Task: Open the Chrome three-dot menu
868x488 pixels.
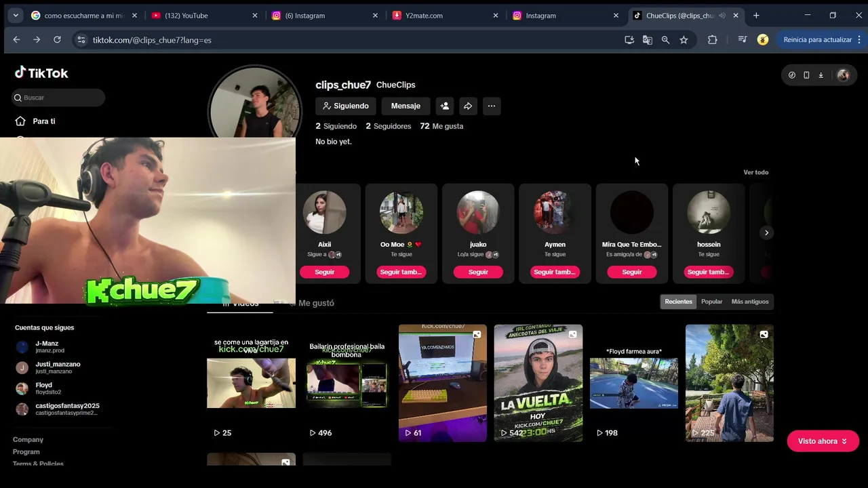Action: [860, 40]
